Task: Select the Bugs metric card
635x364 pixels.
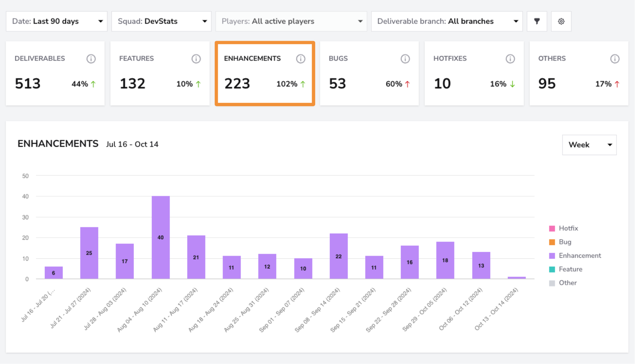Action: (x=369, y=74)
